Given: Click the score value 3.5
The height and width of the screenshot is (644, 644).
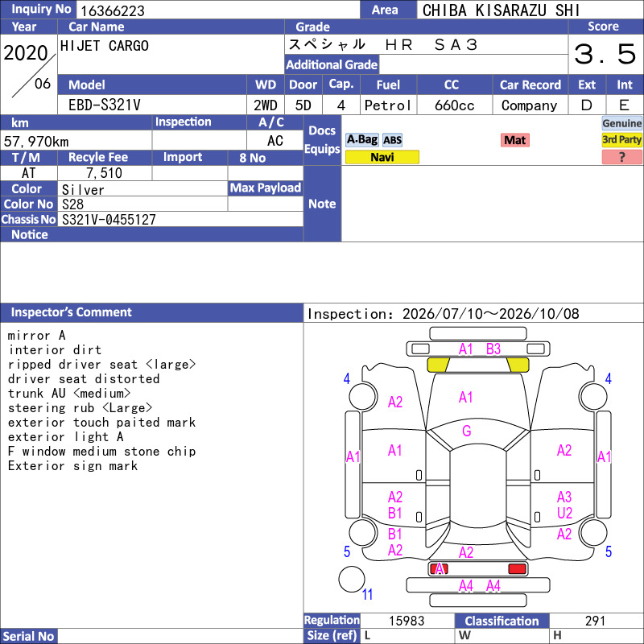Looking at the screenshot, I should (x=605, y=54).
